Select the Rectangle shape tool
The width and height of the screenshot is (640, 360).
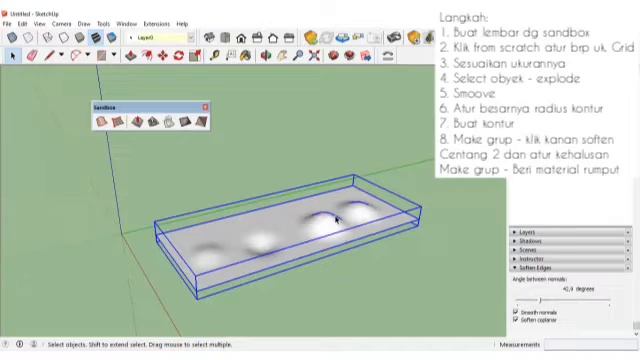tap(102, 56)
